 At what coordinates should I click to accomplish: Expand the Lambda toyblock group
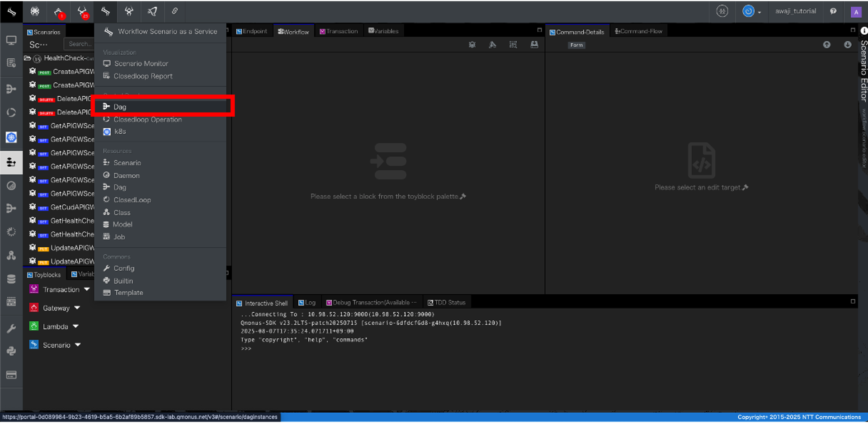click(x=75, y=326)
